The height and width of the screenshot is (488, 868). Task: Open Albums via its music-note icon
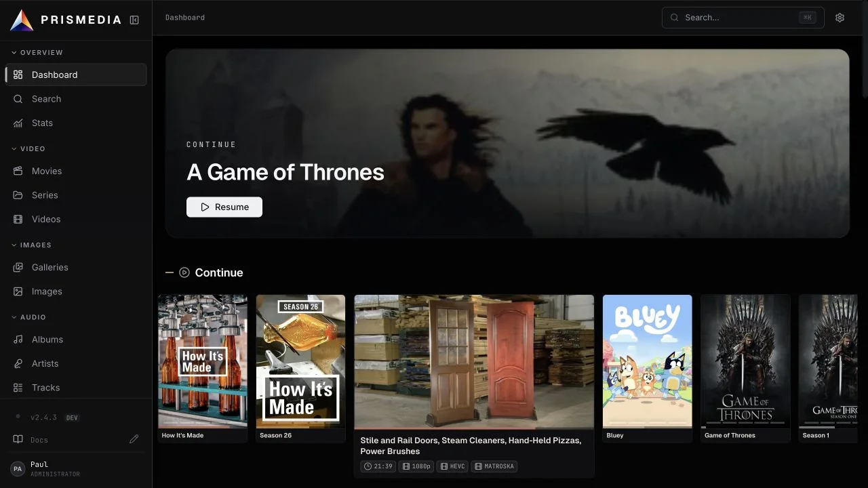click(x=18, y=340)
